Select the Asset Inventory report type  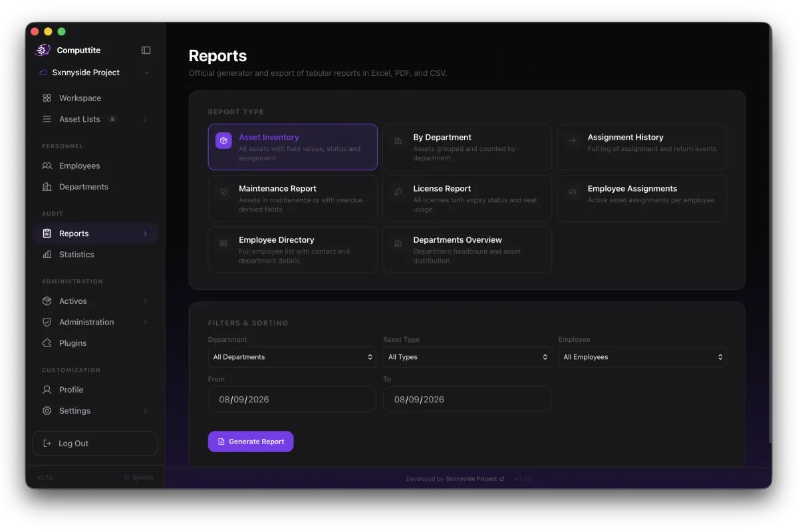click(x=293, y=147)
